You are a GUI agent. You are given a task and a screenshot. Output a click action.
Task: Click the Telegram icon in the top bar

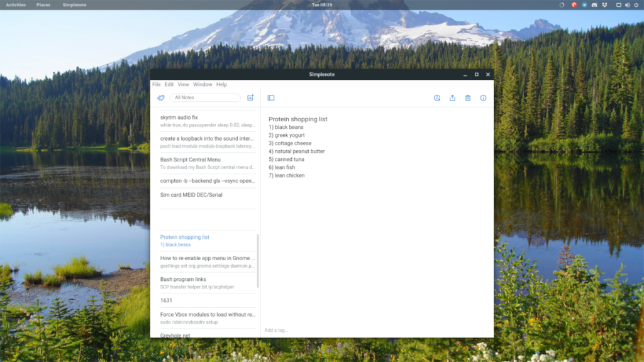pos(584,4)
